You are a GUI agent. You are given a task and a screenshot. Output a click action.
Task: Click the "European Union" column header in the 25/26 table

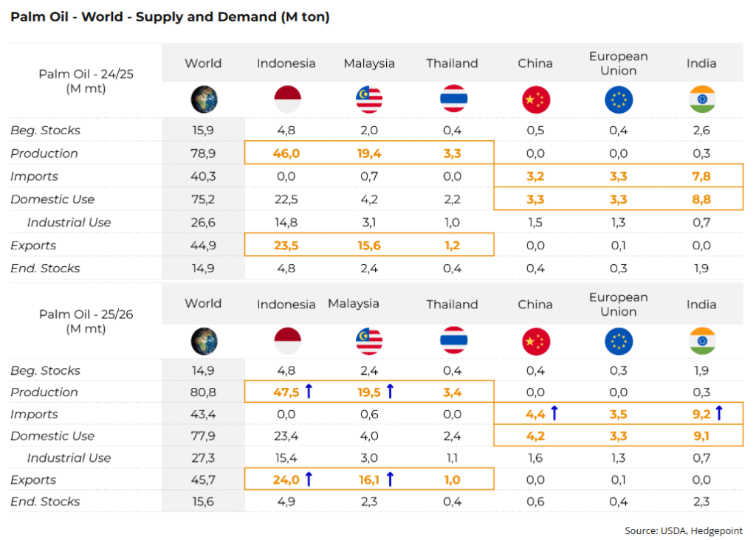(619, 304)
